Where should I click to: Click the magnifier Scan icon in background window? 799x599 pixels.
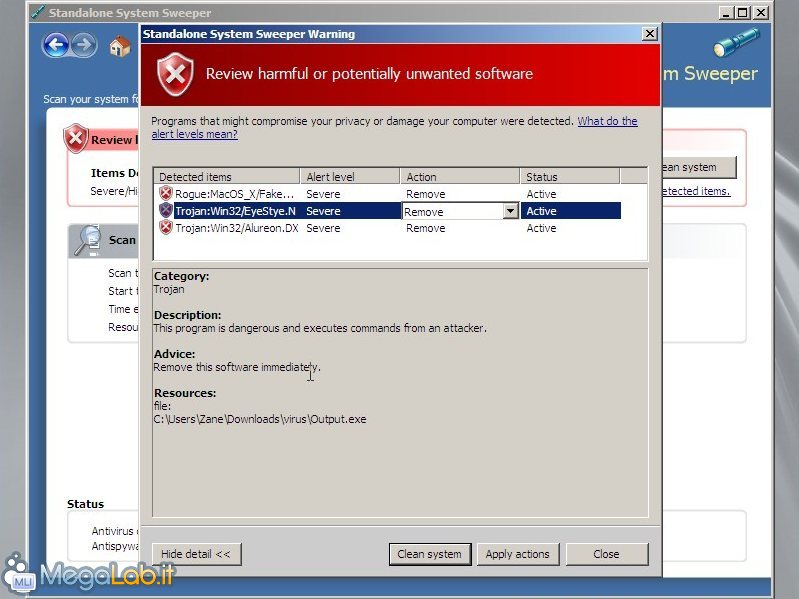[x=88, y=240]
